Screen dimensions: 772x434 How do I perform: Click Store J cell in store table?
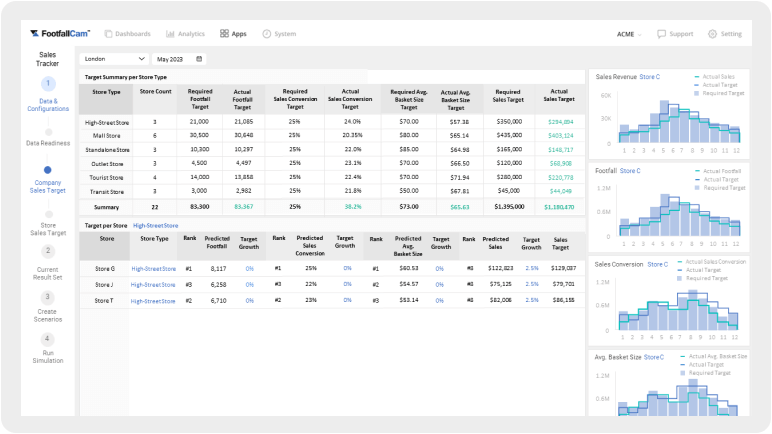tap(104, 285)
